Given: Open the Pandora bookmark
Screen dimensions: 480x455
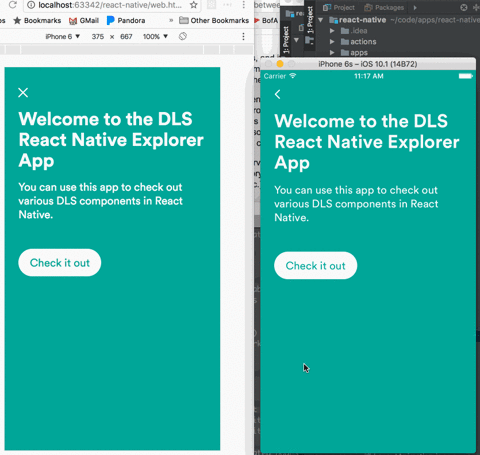Looking at the screenshot, I should 126,21.
